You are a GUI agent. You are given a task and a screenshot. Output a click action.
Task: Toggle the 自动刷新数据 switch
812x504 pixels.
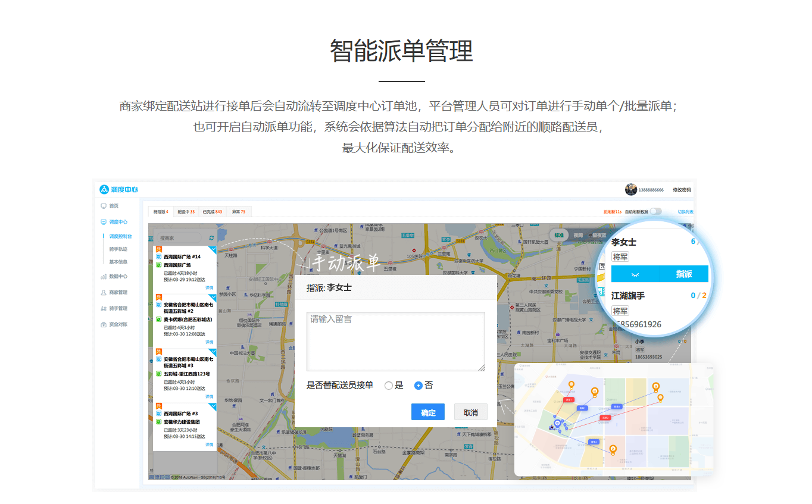[x=655, y=211]
